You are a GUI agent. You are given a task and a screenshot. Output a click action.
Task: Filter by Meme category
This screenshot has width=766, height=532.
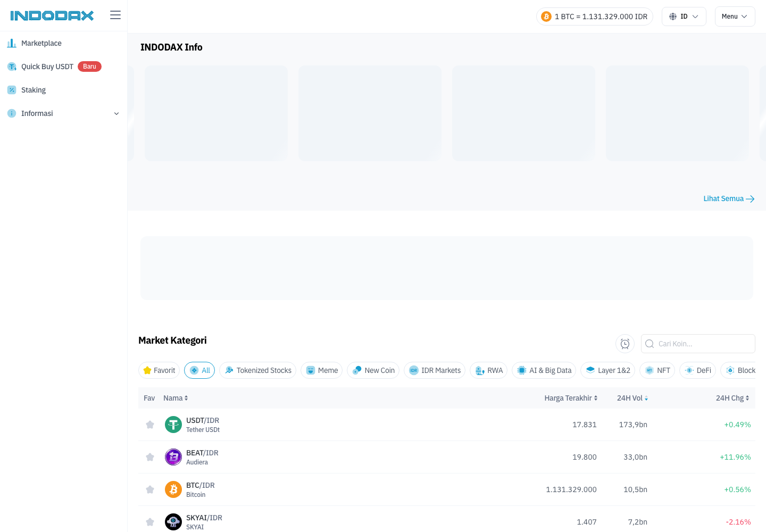pos(322,370)
